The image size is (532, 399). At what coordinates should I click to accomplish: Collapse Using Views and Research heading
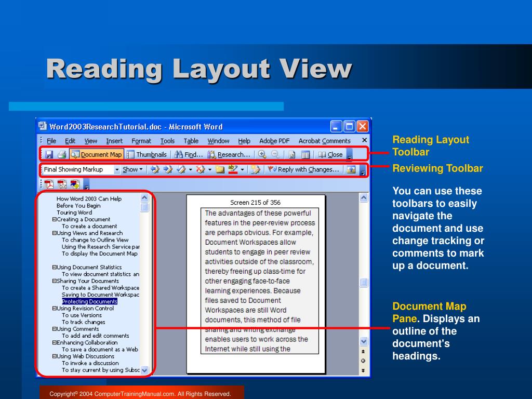pyautogui.click(x=54, y=233)
